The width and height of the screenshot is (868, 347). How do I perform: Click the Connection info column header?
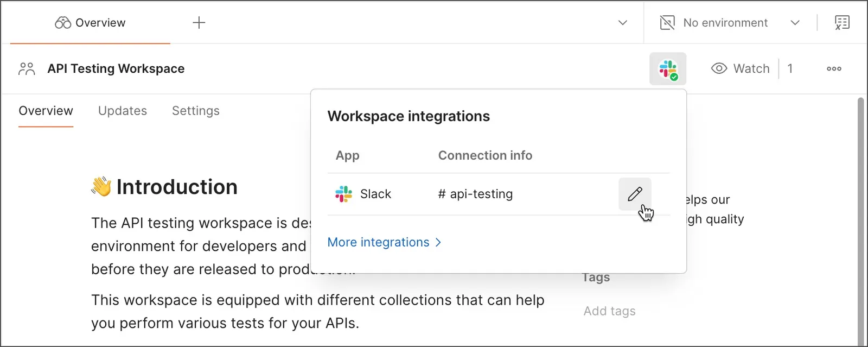(x=485, y=155)
